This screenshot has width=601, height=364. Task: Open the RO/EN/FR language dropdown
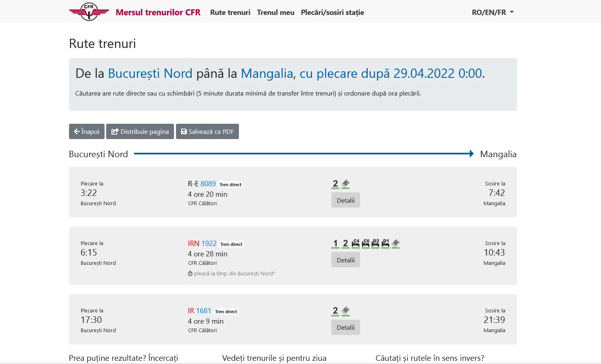(492, 12)
